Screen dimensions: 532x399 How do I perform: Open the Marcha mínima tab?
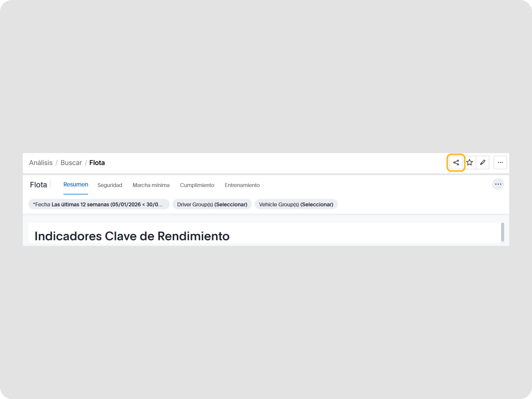point(151,185)
